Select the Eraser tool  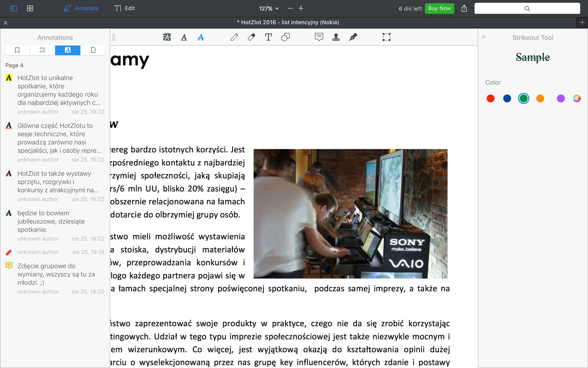(x=251, y=37)
